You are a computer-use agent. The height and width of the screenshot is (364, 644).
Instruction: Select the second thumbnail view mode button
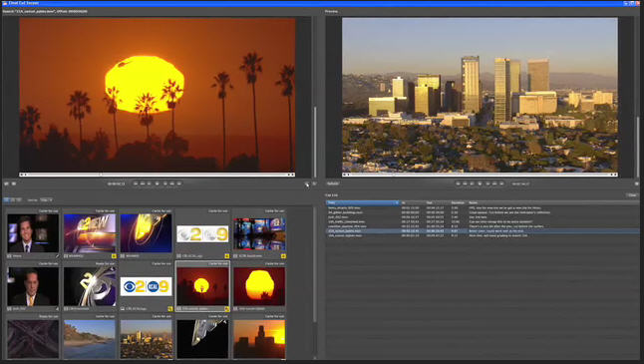pos(13,200)
